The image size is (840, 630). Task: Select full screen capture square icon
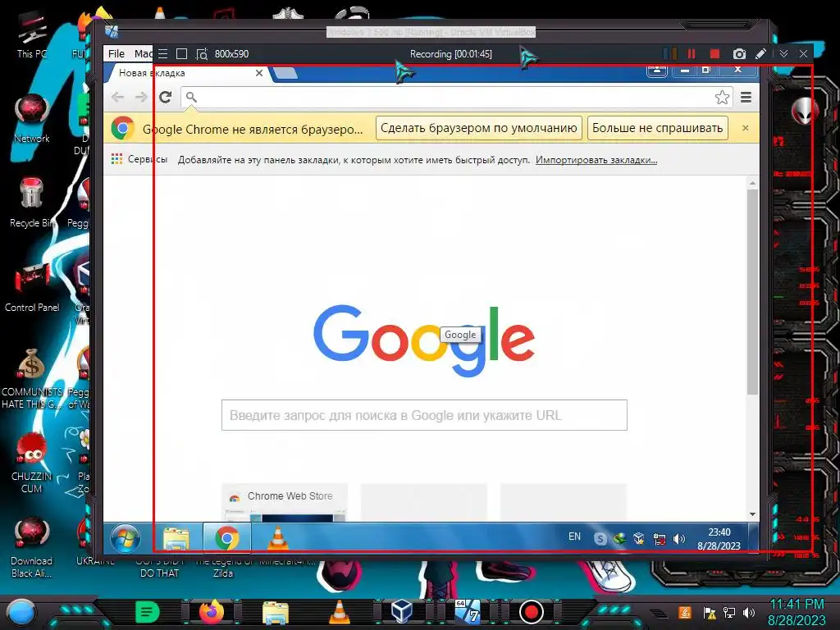click(x=181, y=53)
